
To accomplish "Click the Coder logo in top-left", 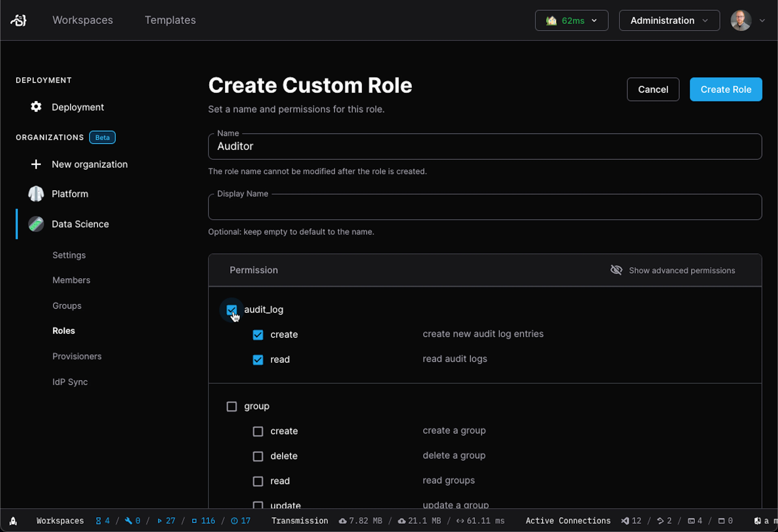I will tap(18, 20).
